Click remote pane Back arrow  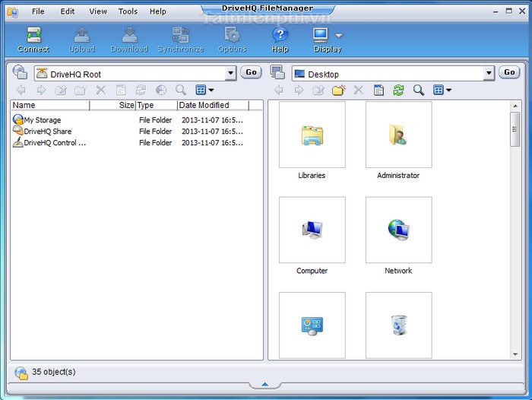click(21, 90)
